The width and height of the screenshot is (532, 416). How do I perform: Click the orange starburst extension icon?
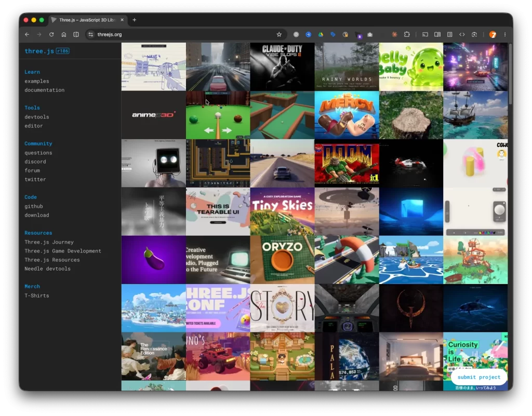click(394, 34)
